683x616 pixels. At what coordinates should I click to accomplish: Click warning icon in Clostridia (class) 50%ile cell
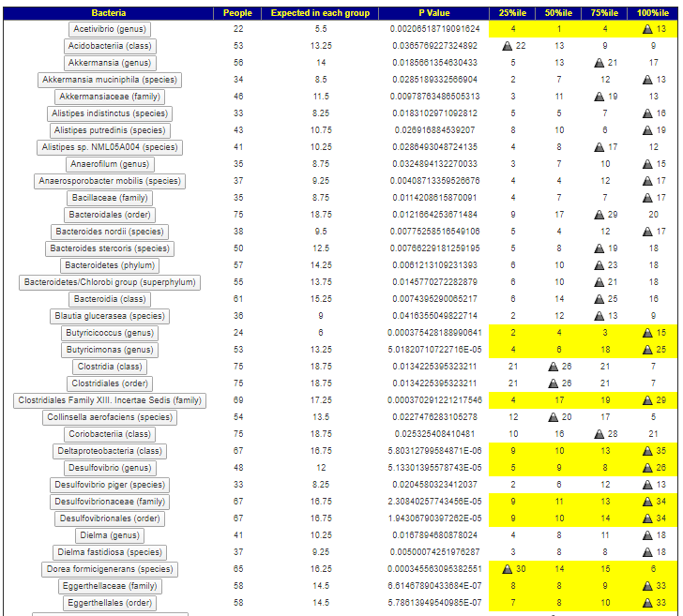554,367
